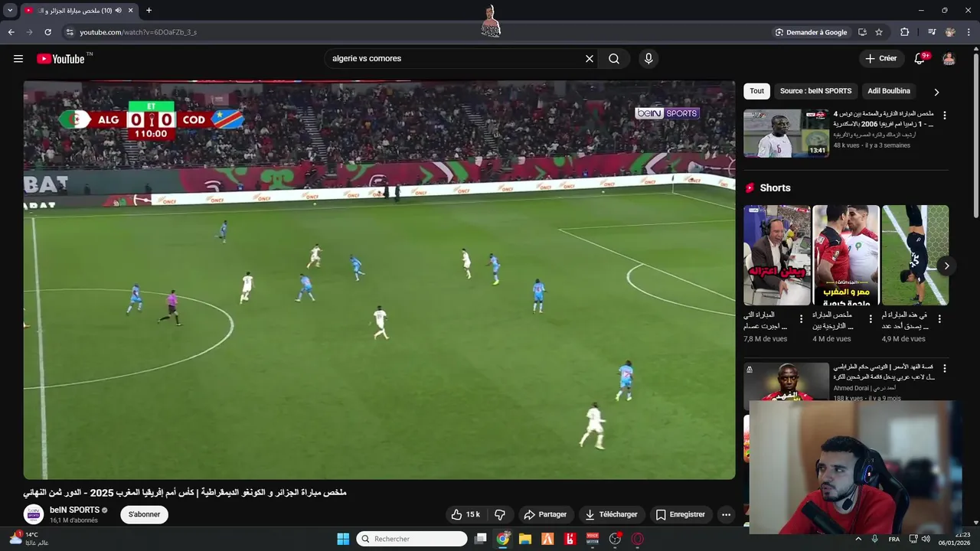View site information icon in address bar
Viewport: 980px width, 551px height.
click(70, 32)
